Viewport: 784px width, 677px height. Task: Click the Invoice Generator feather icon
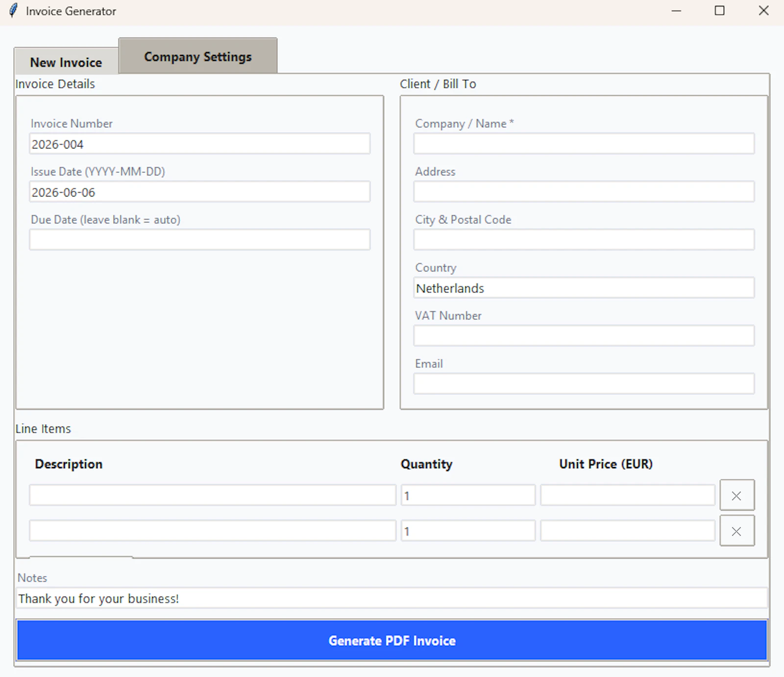pyautogui.click(x=13, y=11)
